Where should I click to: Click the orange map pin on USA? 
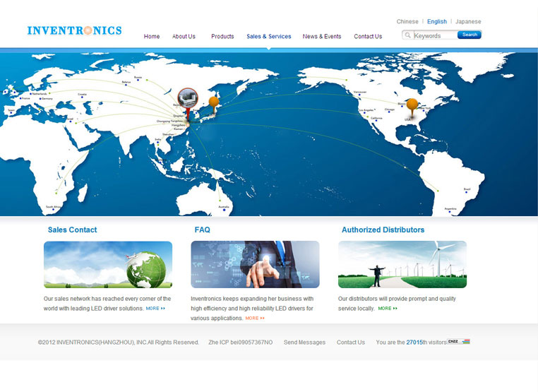[x=412, y=106]
